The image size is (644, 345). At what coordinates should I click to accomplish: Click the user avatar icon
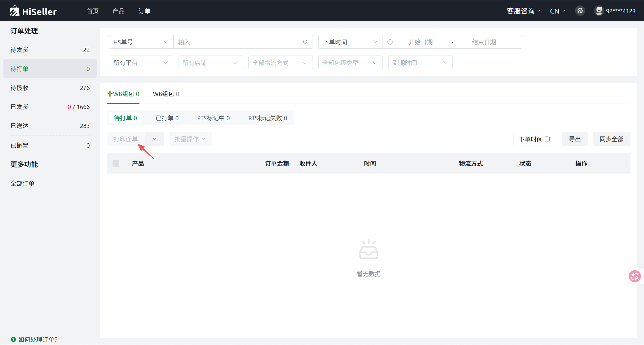point(599,11)
